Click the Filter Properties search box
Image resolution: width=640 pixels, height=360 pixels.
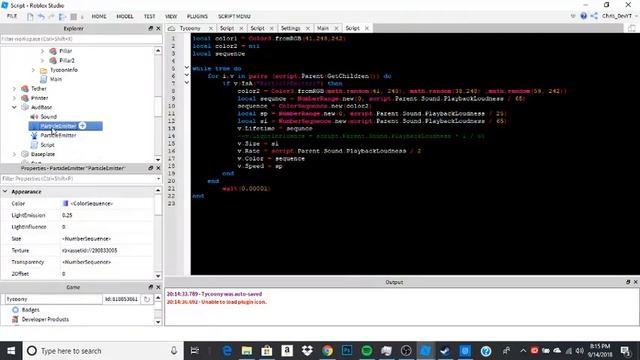(78, 179)
